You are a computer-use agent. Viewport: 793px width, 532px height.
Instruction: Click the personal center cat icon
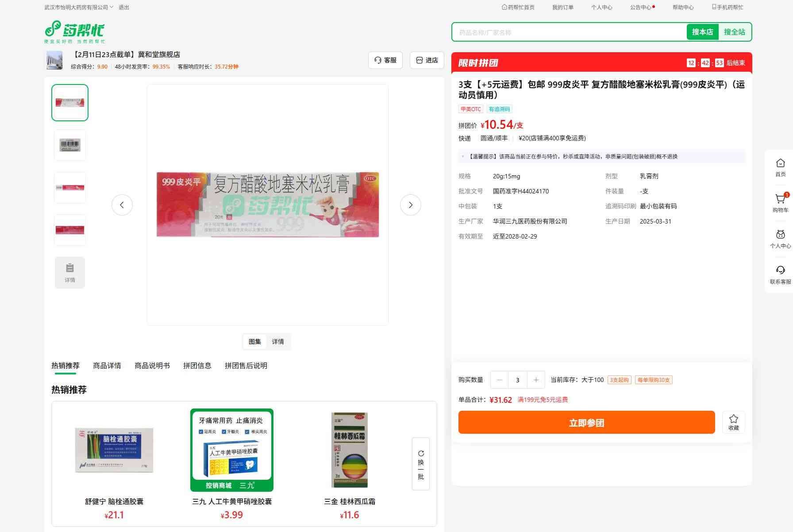tap(780, 235)
